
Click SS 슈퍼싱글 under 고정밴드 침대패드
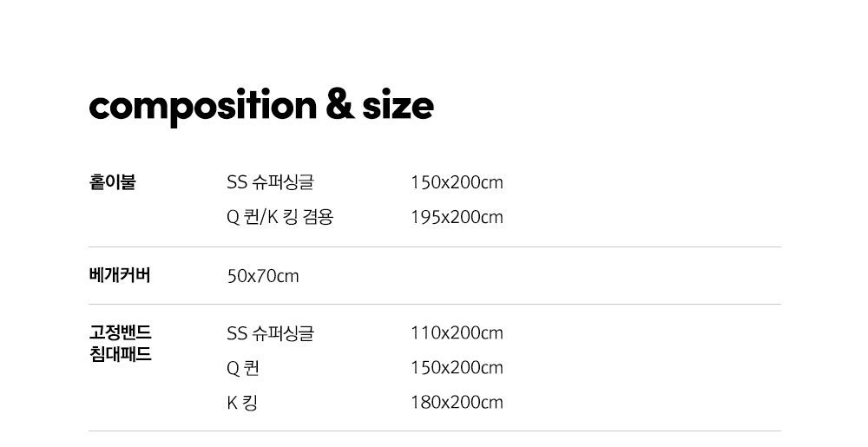(270, 333)
